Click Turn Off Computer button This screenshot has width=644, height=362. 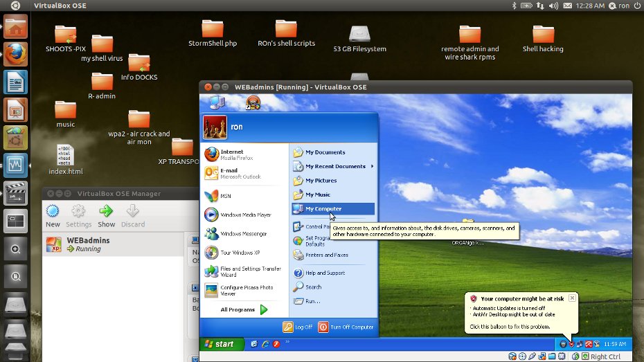pyautogui.click(x=346, y=327)
